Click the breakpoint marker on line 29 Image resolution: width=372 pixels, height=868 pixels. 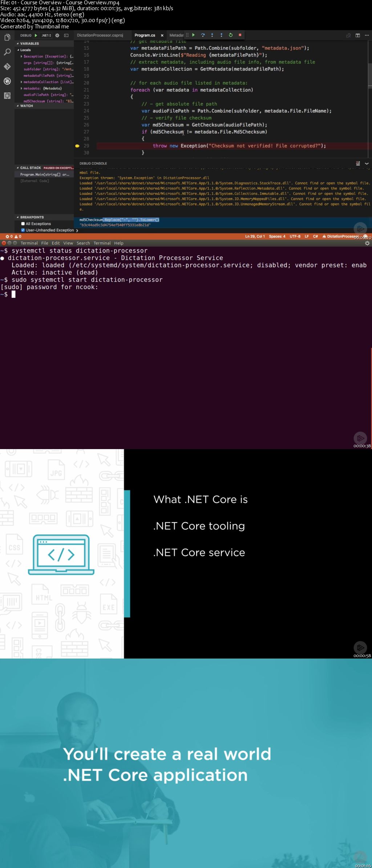point(77,146)
